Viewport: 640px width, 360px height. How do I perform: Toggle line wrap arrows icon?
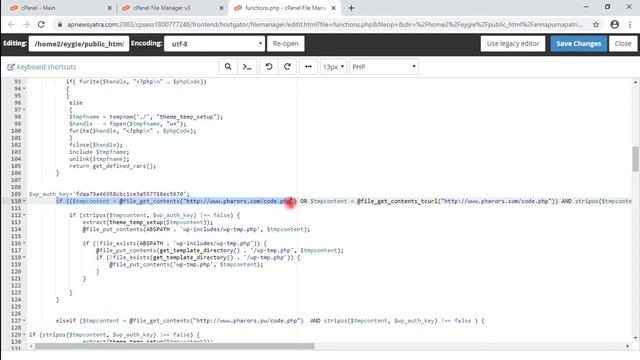(x=308, y=67)
